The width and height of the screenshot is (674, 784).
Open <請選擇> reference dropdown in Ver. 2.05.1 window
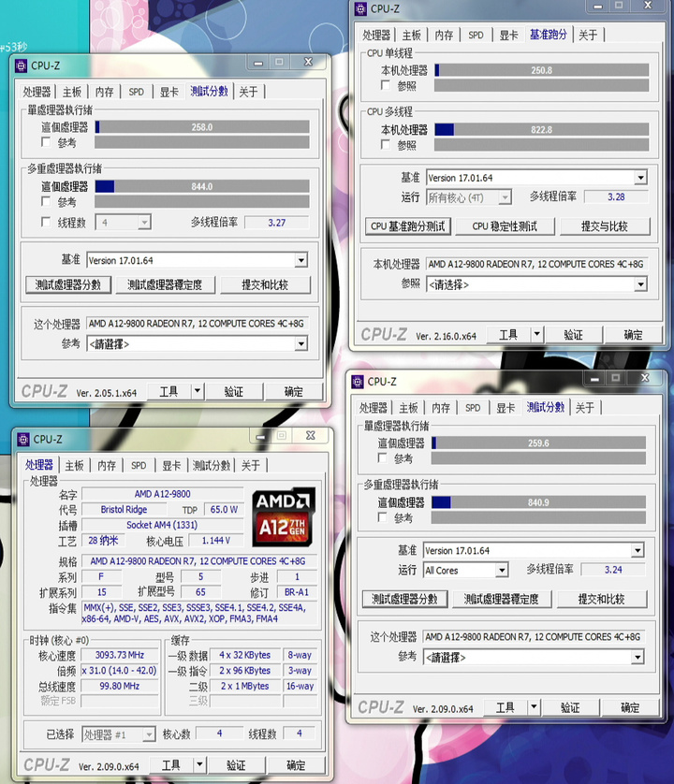tap(300, 344)
